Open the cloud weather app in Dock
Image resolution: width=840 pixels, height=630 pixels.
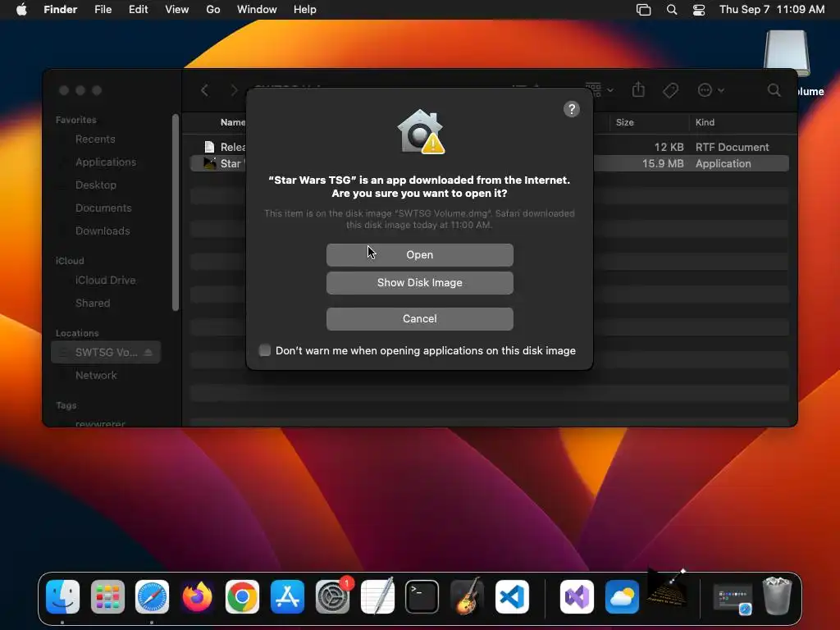point(622,597)
